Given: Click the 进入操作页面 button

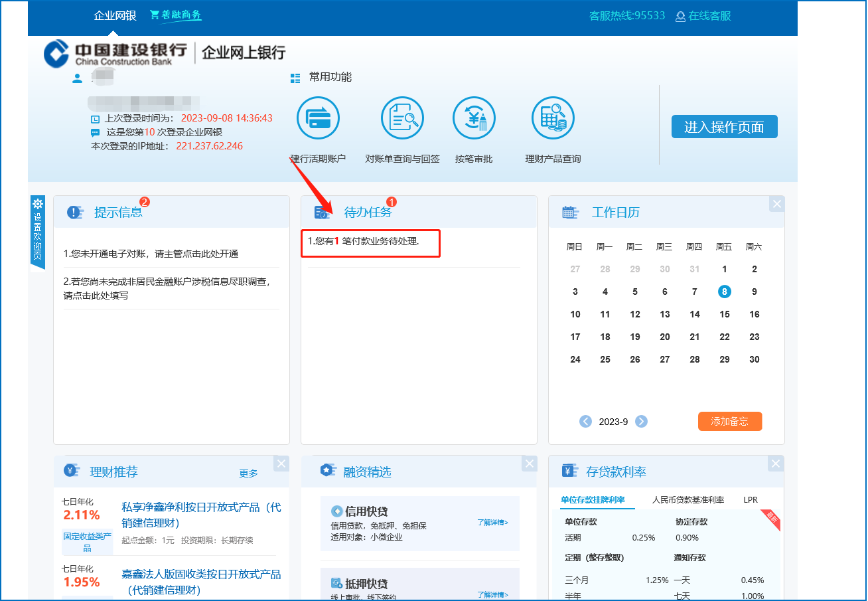Looking at the screenshot, I should [724, 127].
